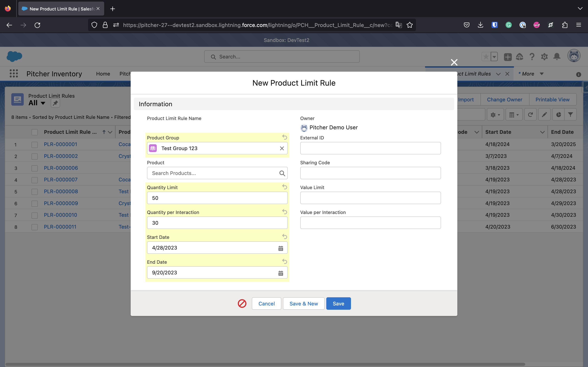The image size is (588, 367).
Task: Undo Quantity Limit field change
Action: [284, 187]
